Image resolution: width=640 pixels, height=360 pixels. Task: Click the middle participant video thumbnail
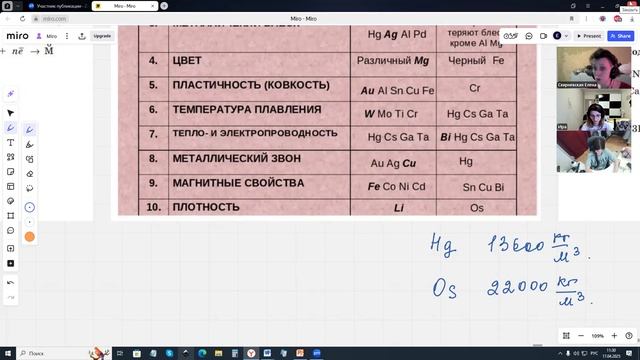coord(594,110)
